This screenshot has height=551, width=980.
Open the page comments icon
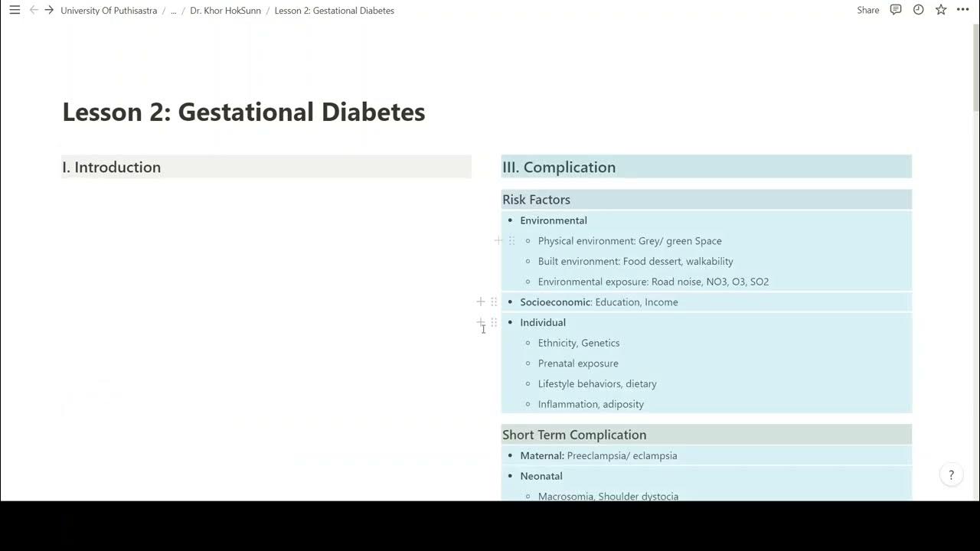click(896, 10)
